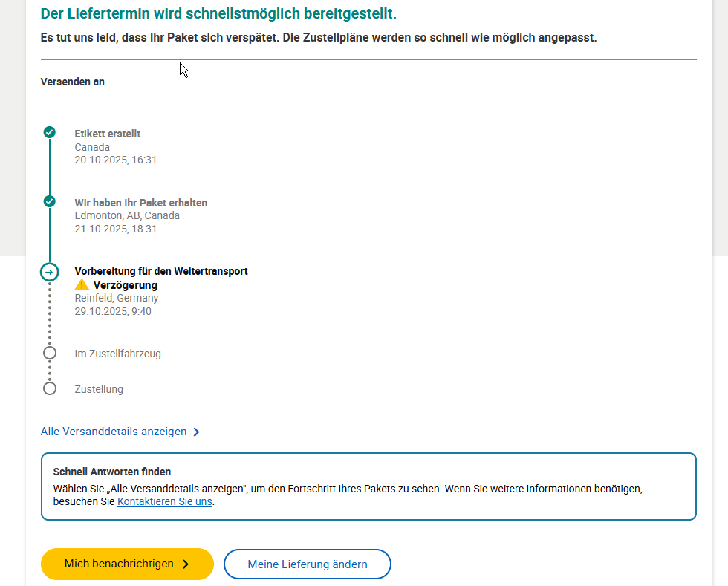The height and width of the screenshot is (586, 728).
Task: Click the Verzögerung delay status text
Action: pos(125,285)
